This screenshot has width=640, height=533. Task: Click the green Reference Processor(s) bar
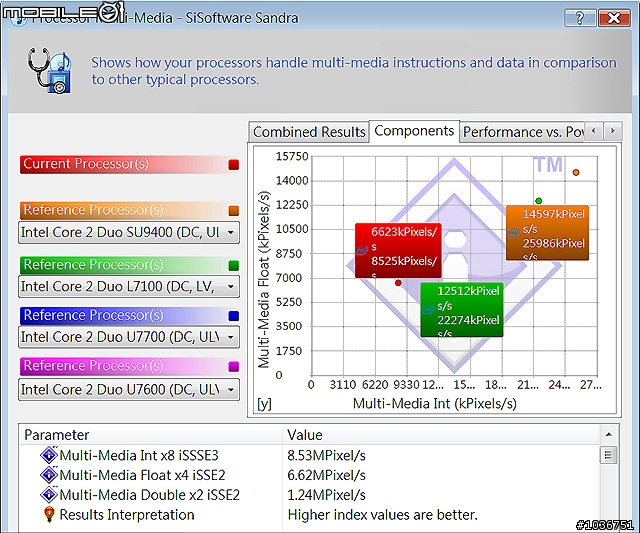pos(129,265)
